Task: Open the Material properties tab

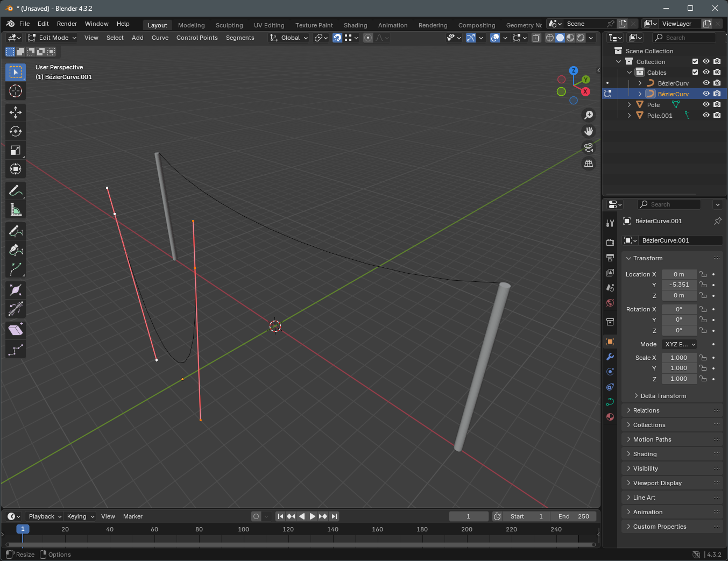Action: click(x=610, y=417)
